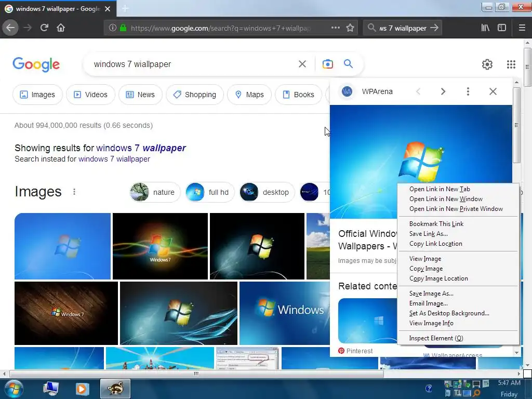Click the Firefox address bar URL
532x399 pixels.
220,28
